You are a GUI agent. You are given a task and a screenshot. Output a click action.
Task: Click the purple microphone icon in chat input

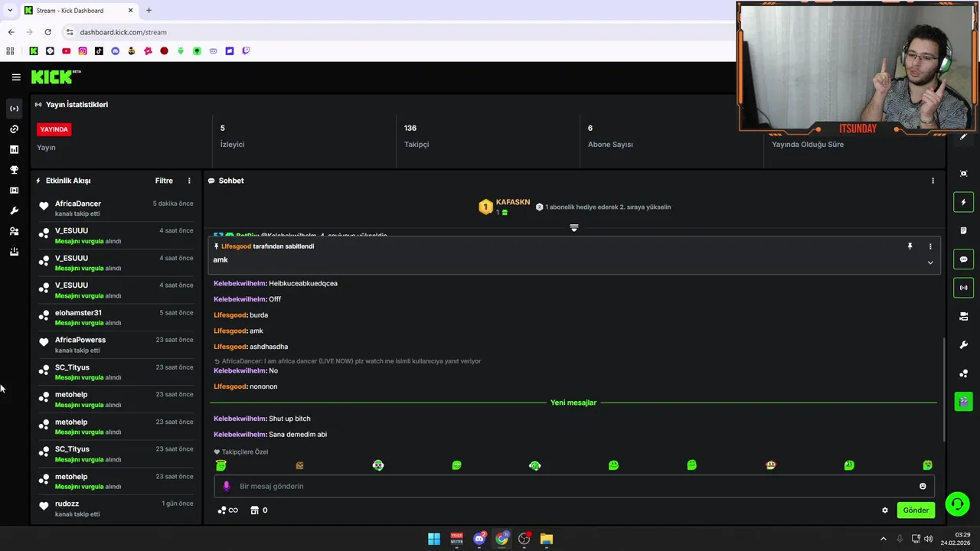226,486
